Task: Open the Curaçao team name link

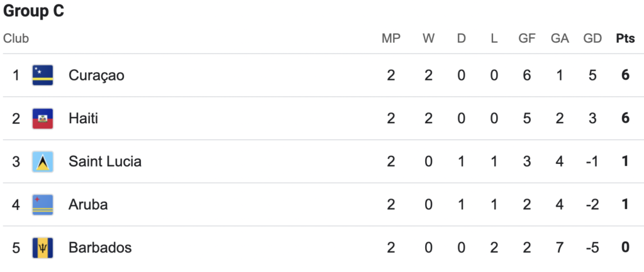Action: tap(96, 75)
